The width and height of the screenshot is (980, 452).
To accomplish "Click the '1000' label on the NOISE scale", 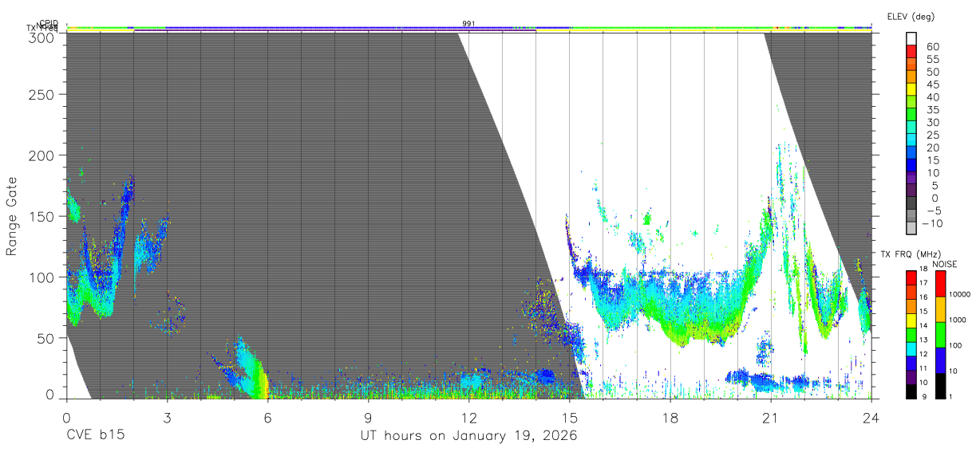I will point(959,320).
